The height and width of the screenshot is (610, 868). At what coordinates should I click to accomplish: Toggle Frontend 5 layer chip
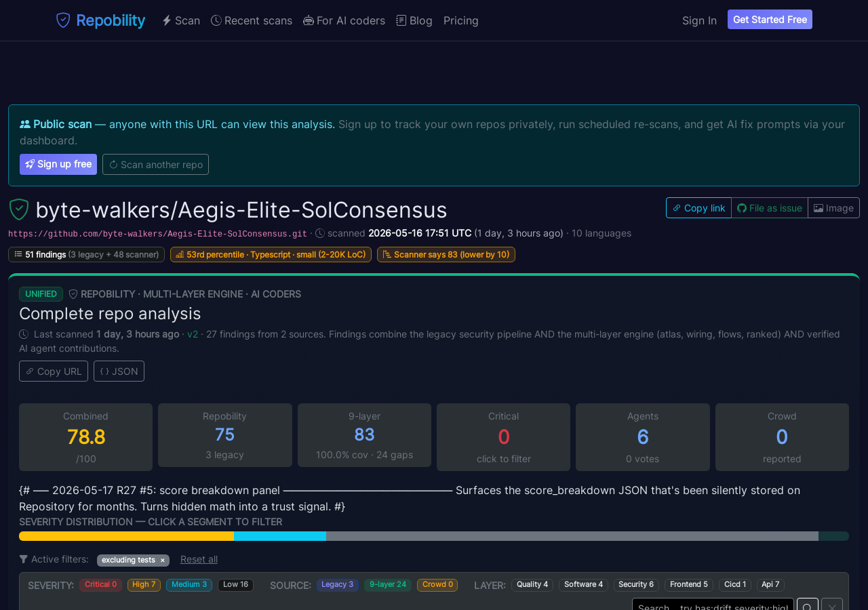(689, 584)
